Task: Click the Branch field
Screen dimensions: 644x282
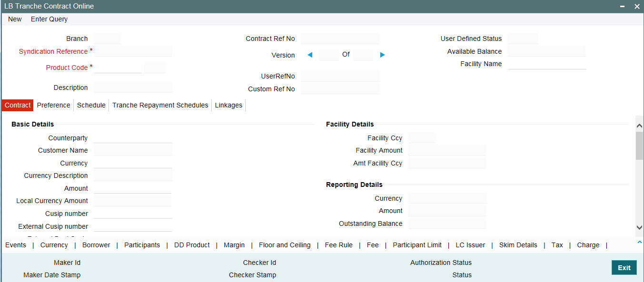Action: pos(107,39)
